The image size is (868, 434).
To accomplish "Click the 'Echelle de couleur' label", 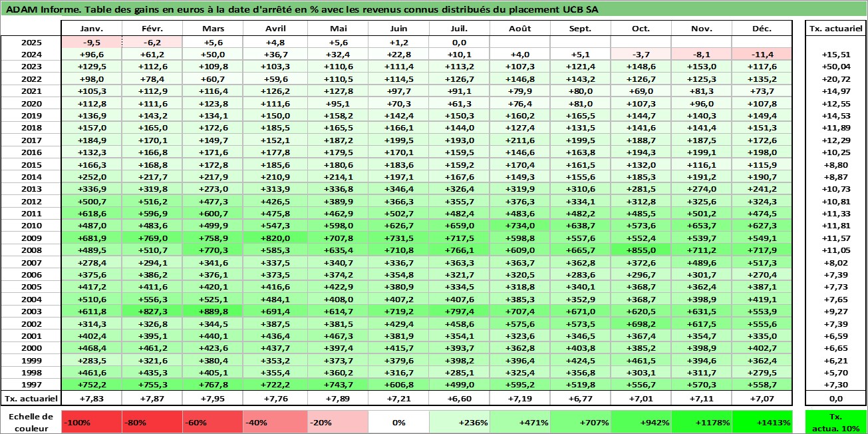I will point(31,421).
